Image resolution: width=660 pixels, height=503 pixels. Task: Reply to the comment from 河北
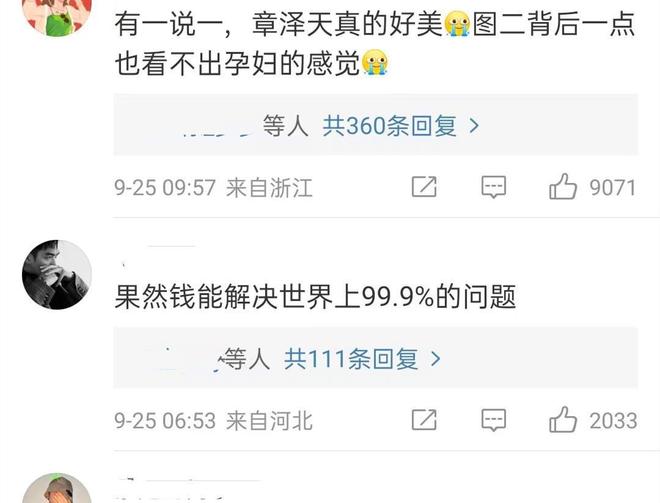[493, 420]
